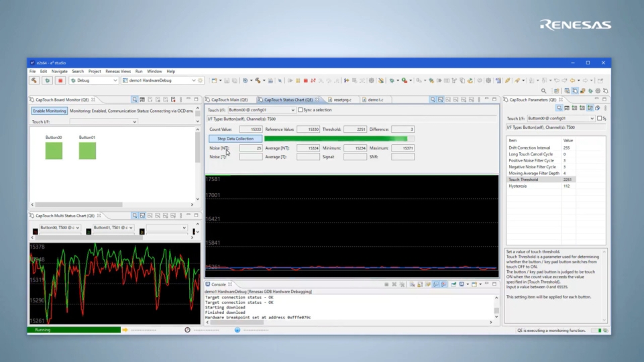The width and height of the screenshot is (644, 362).
Task: Toggle sync checkbox in CapTouch Parameters panel
Action: tap(600, 118)
